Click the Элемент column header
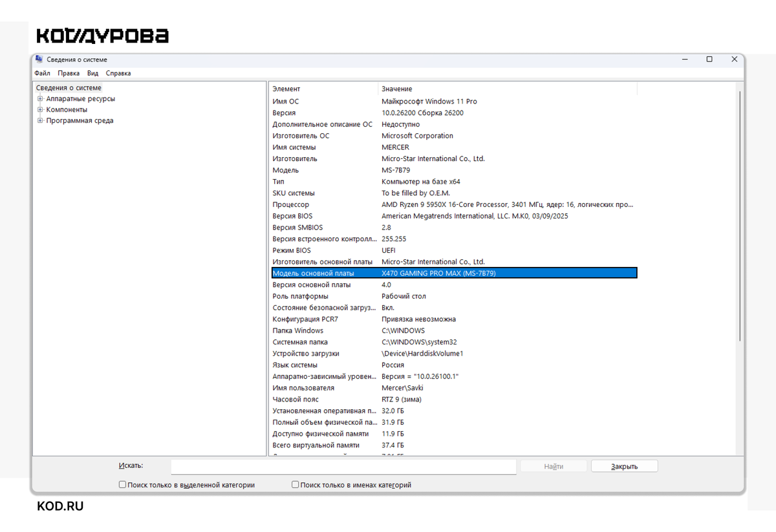The height and width of the screenshot is (532, 776). click(x=323, y=89)
